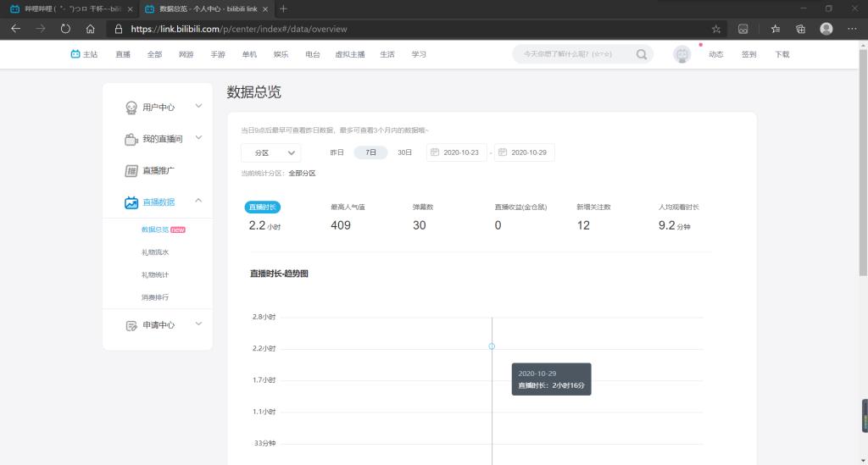Select the 7日 time range option

tap(370, 152)
